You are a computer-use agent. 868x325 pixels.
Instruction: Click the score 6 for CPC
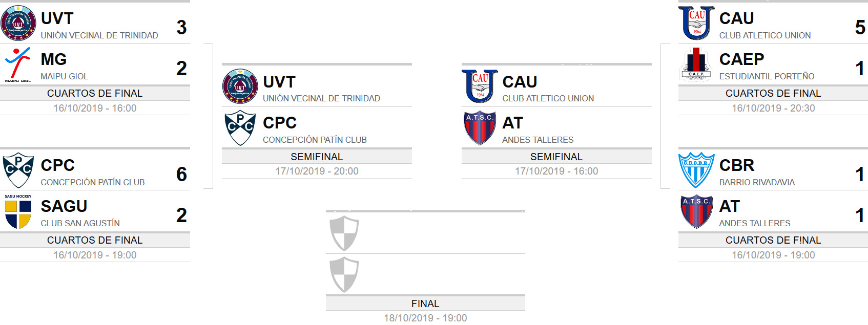point(181,175)
